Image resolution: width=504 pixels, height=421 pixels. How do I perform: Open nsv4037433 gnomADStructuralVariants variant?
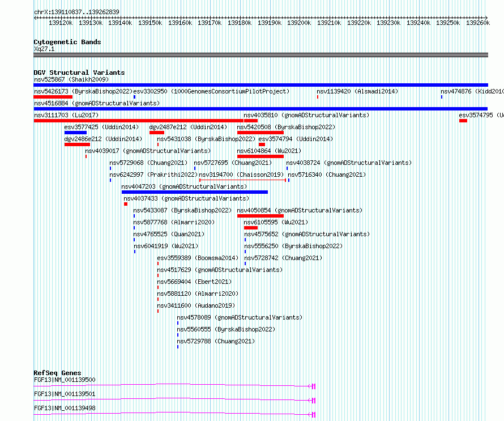pos(186,198)
